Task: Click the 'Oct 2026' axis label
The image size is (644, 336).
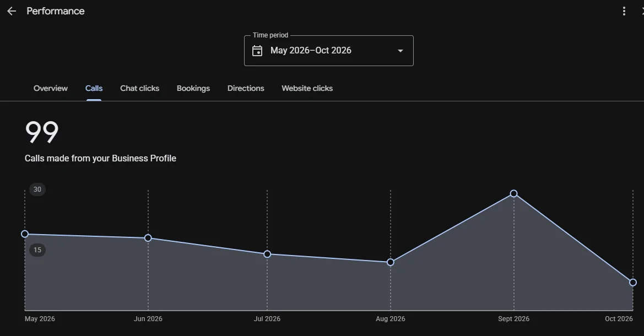Action: pyautogui.click(x=619, y=319)
